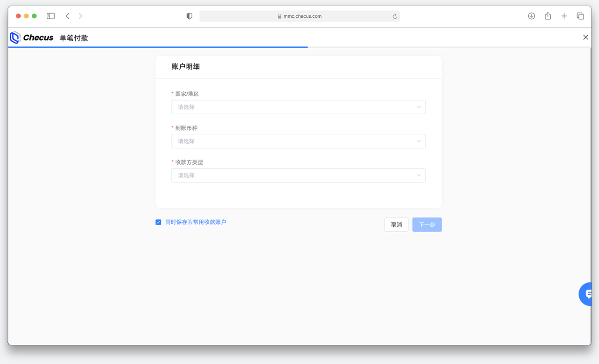599x364 pixels.
Task: Open the 收款方类型 dropdown
Action: (x=298, y=175)
